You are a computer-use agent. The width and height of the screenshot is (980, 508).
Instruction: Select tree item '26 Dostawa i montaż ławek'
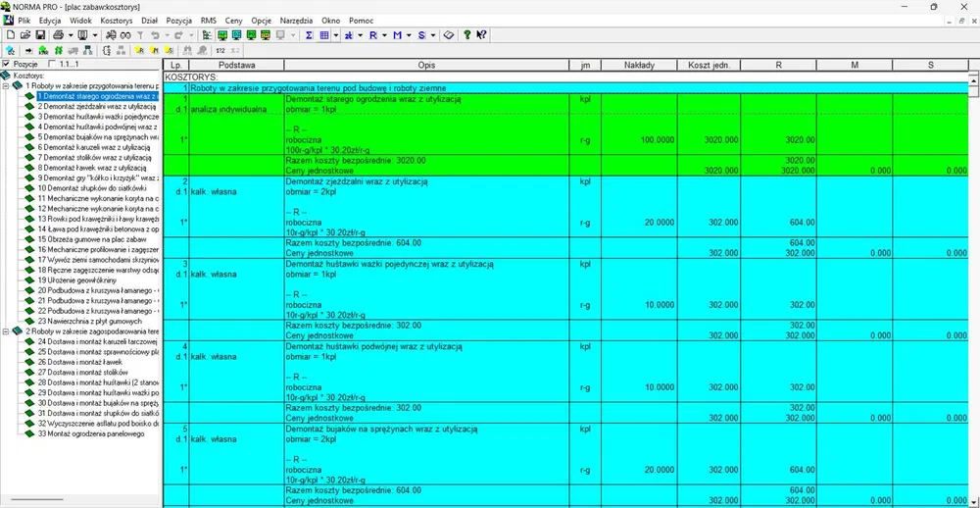click(x=79, y=362)
